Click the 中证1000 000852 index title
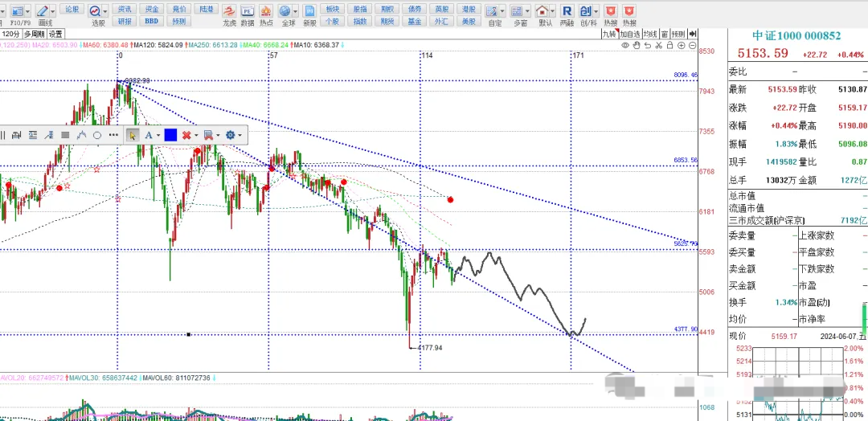The image size is (868, 421). point(796,36)
